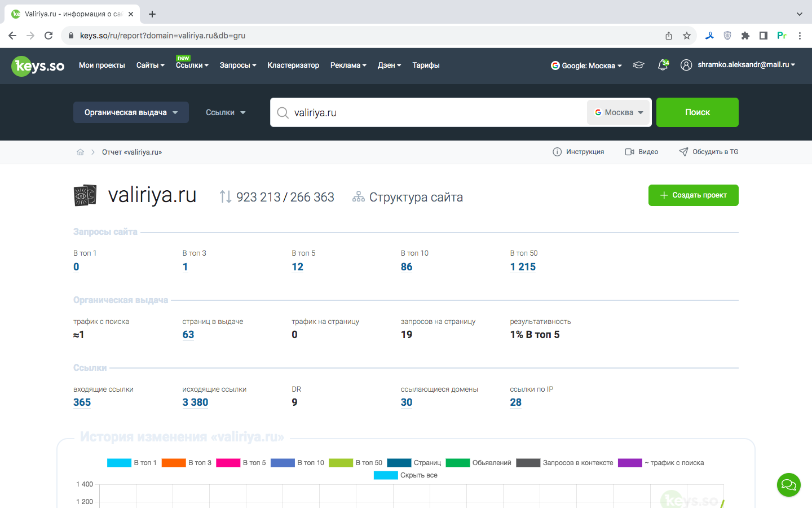The height and width of the screenshot is (508, 812).
Task: Click the site structure tree icon
Action: pyautogui.click(x=358, y=197)
